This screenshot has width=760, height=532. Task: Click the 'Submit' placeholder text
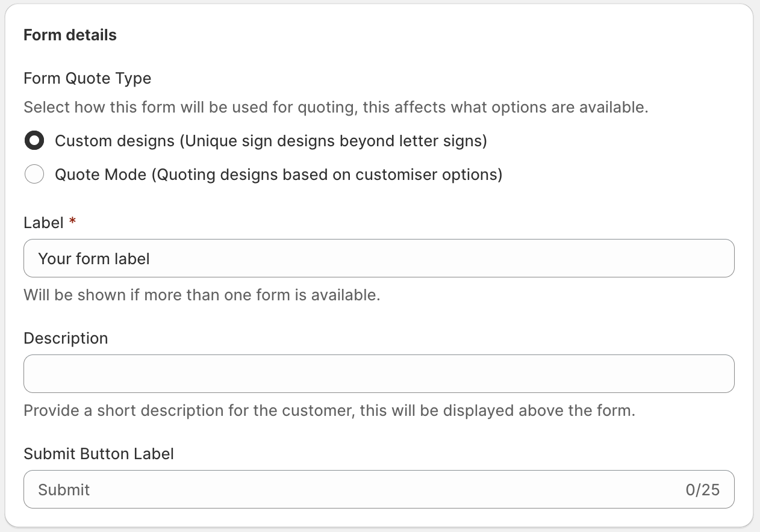pyautogui.click(x=64, y=489)
